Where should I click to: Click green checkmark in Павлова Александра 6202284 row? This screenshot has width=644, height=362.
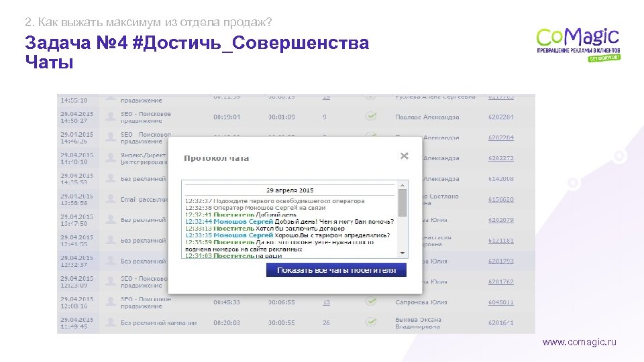point(371,116)
